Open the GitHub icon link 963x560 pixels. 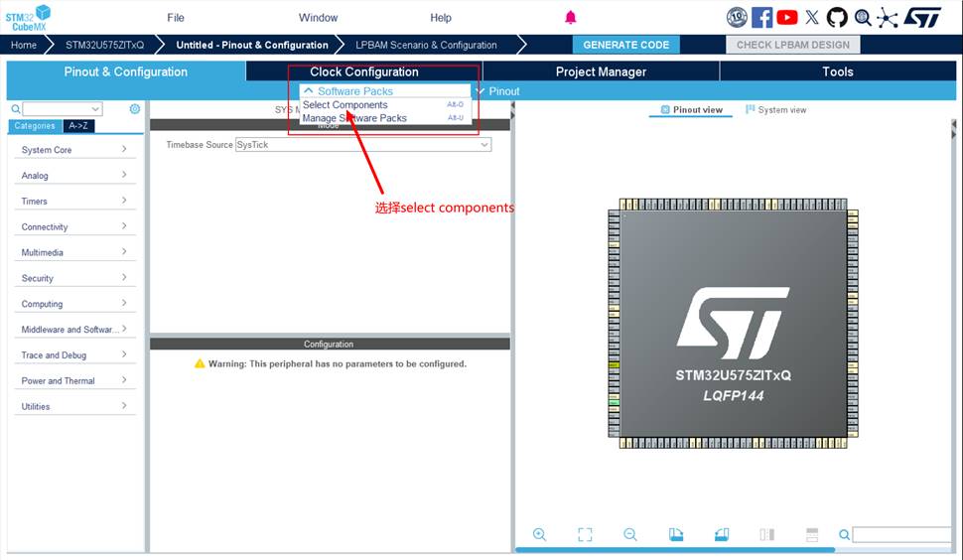(837, 17)
